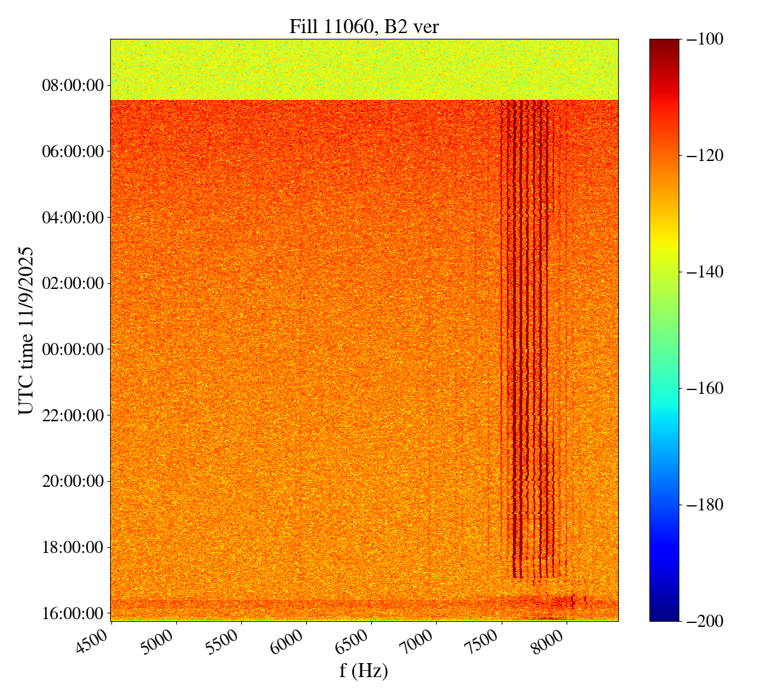Select the dark blue bottom of the colorbar
The height and width of the screenshot is (700, 764).
pyautogui.click(x=664, y=614)
